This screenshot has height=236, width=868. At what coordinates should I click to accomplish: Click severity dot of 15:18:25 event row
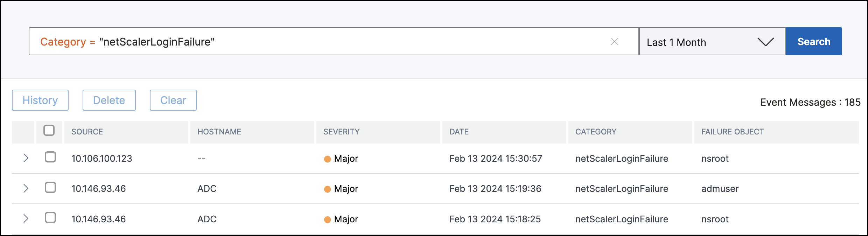[328, 220]
